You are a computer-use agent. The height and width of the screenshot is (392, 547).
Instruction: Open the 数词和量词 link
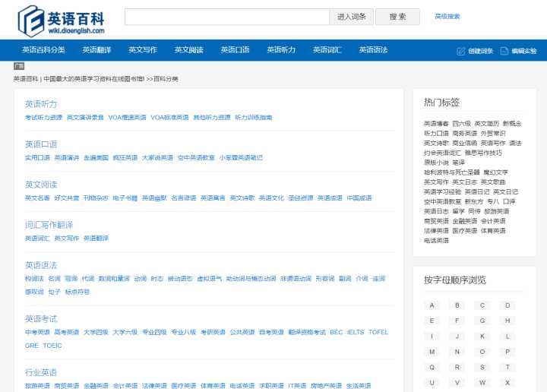coord(114,279)
